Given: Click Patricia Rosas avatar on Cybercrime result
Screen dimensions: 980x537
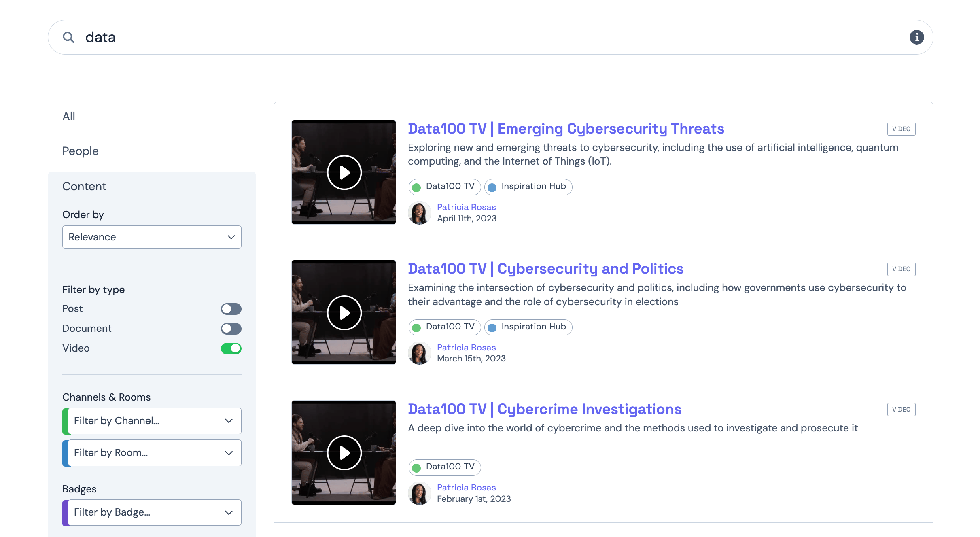Looking at the screenshot, I should pyautogui.click(x=419, y=493).
